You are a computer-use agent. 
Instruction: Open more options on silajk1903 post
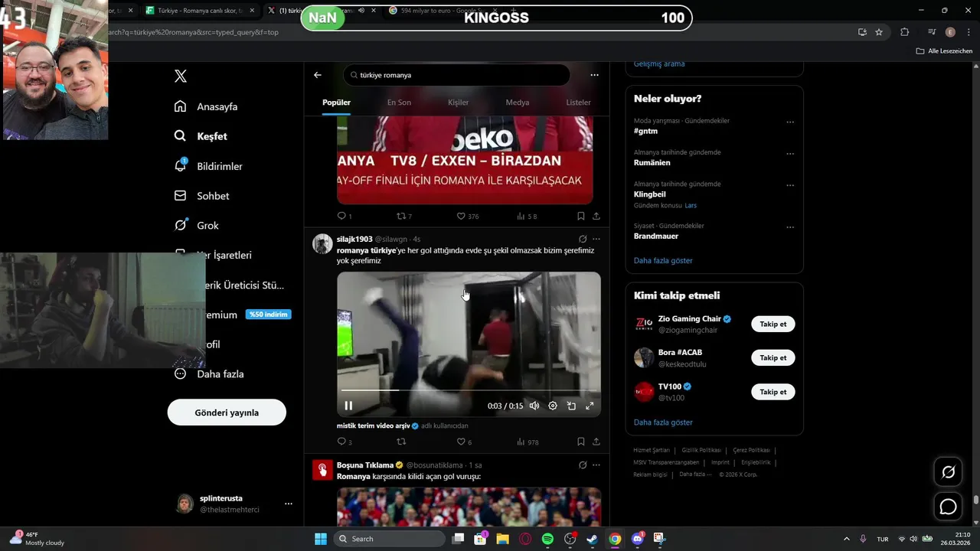tap(596, 239)
